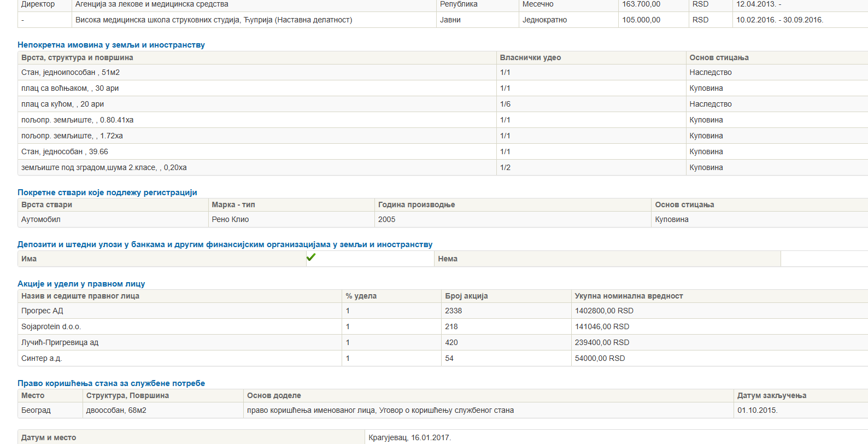The image size is (868, 444).
Task: Click the Датум закључења column header
Action: coord(771,395)
